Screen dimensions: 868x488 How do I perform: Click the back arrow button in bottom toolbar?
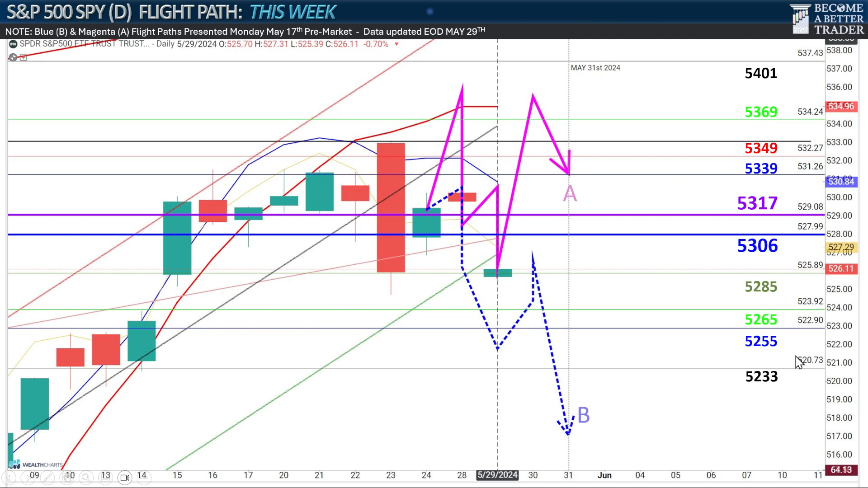[x=9, y=478]
